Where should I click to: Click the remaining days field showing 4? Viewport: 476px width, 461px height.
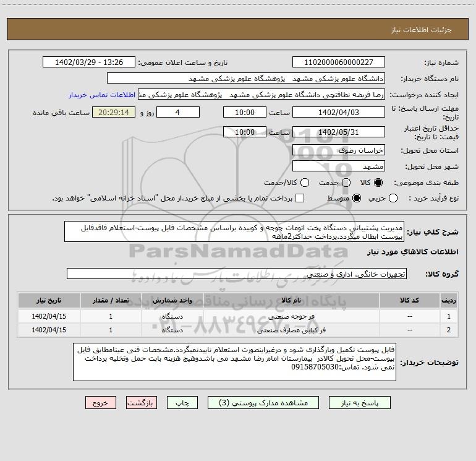click(178, 112)
